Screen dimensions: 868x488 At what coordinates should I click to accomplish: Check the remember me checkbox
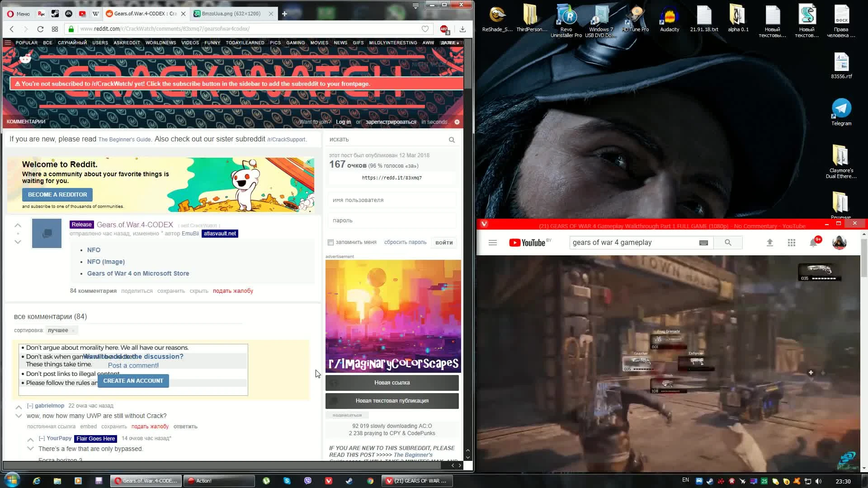(331, 243)
